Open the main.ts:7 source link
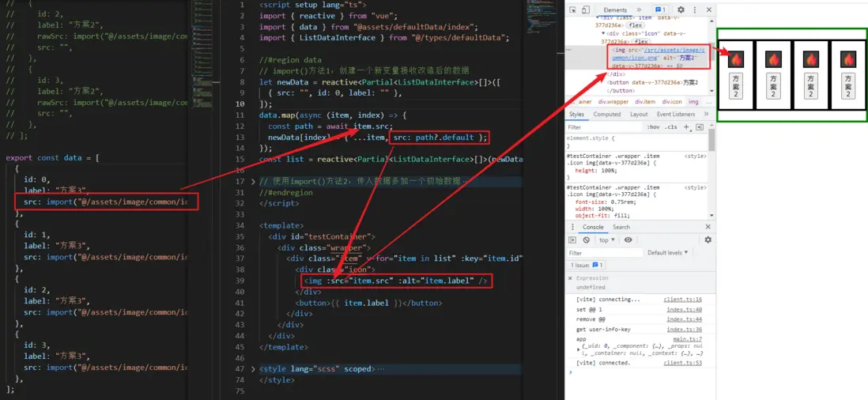Image resolution: width=868 pixels, height=400 pixels. [x=687, y=339]
